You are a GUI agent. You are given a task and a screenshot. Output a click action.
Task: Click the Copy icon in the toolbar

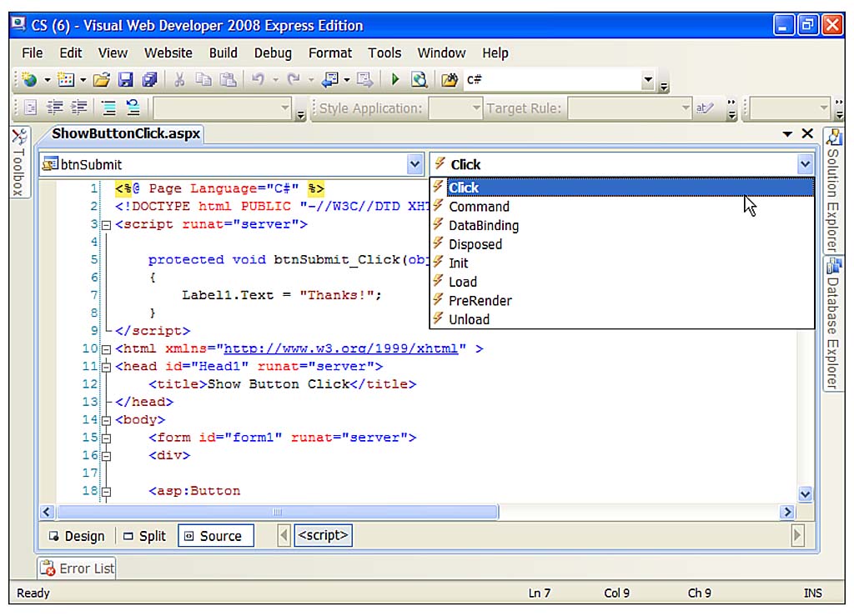tap(203, 80)
